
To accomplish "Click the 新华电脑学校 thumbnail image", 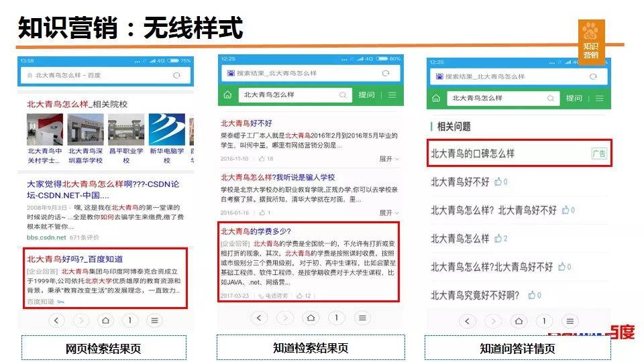I will tap(166, 130).
